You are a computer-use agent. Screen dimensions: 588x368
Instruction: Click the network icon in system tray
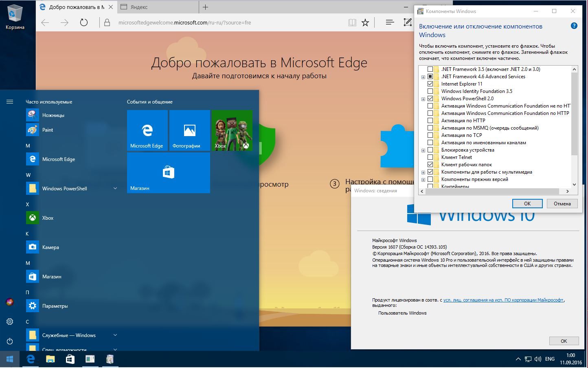[x=528, y=359]
